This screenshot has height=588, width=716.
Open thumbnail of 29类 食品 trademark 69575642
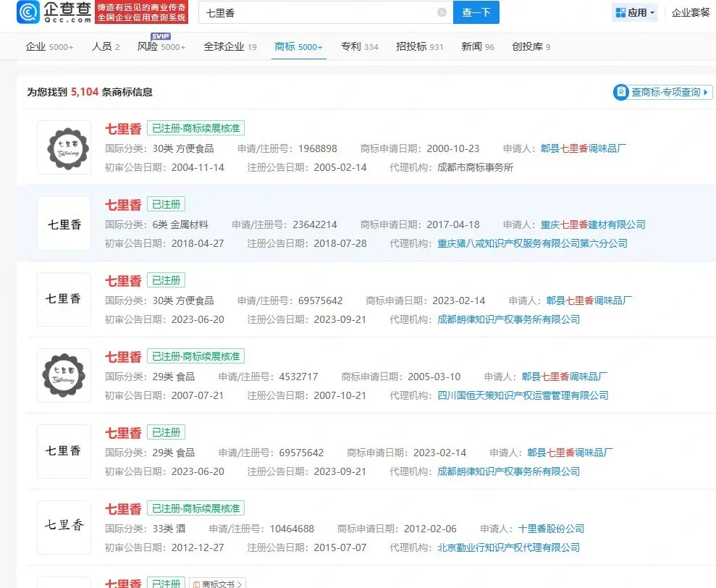pos(64,451)
